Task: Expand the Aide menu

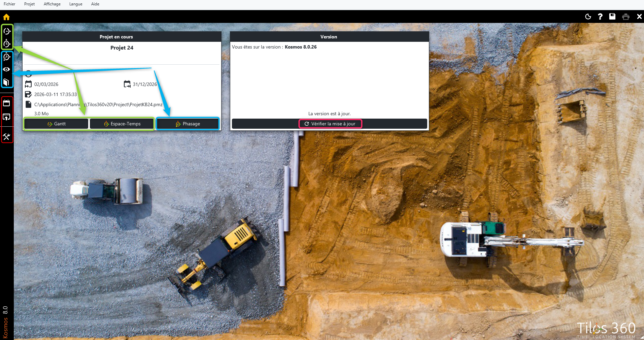Action: point(95,4)
